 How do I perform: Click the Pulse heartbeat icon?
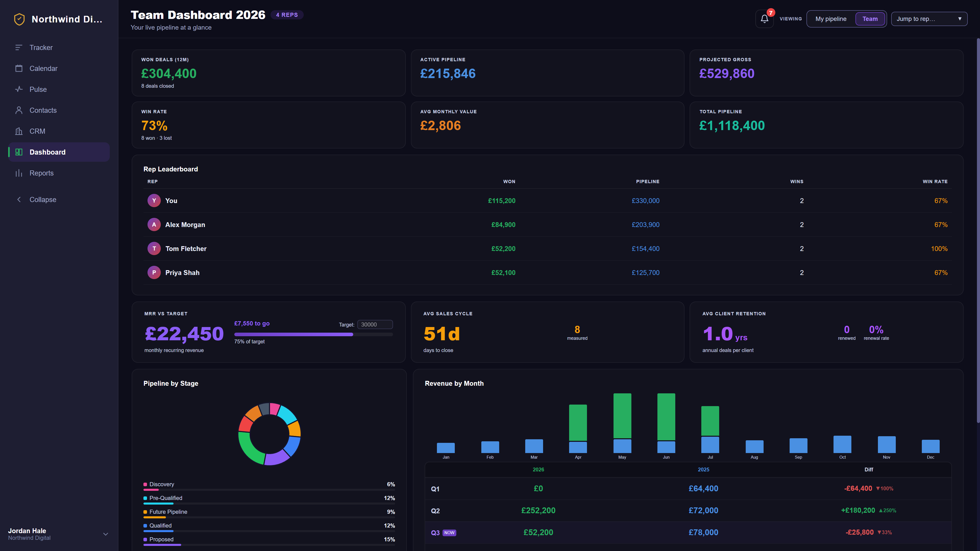tap(19, 89)
